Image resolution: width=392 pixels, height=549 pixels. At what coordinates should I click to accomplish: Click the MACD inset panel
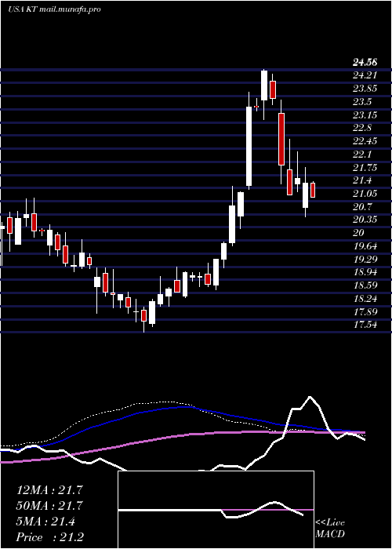click(216, 510)
